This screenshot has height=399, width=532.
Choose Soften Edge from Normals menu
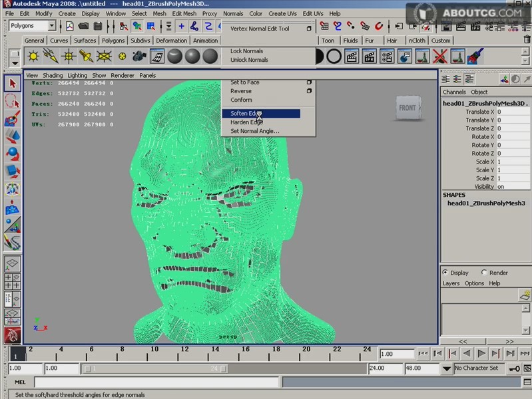coord(261,113)
